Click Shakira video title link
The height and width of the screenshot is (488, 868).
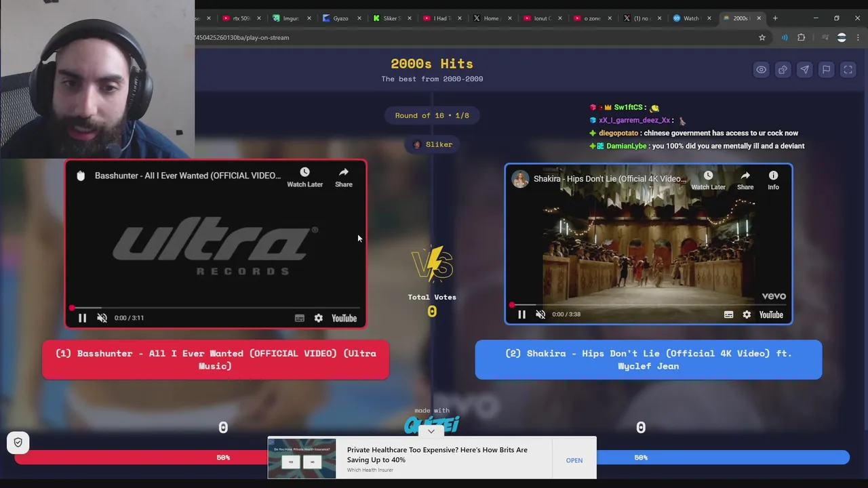click(x=610, y=179)
